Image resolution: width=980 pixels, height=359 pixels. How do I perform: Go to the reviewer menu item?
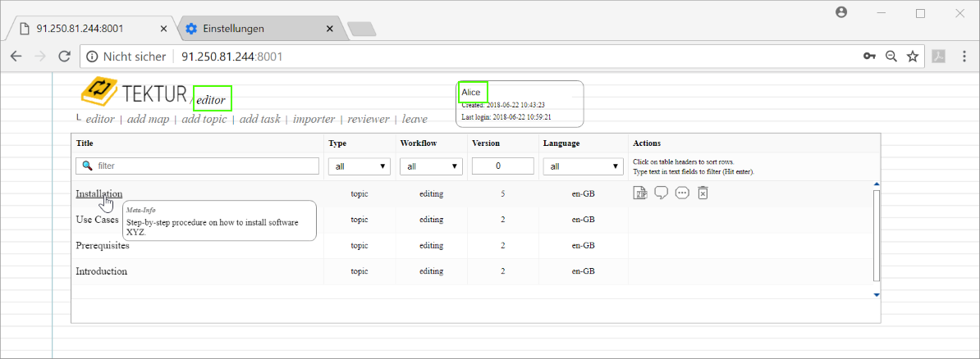[368, 120]
